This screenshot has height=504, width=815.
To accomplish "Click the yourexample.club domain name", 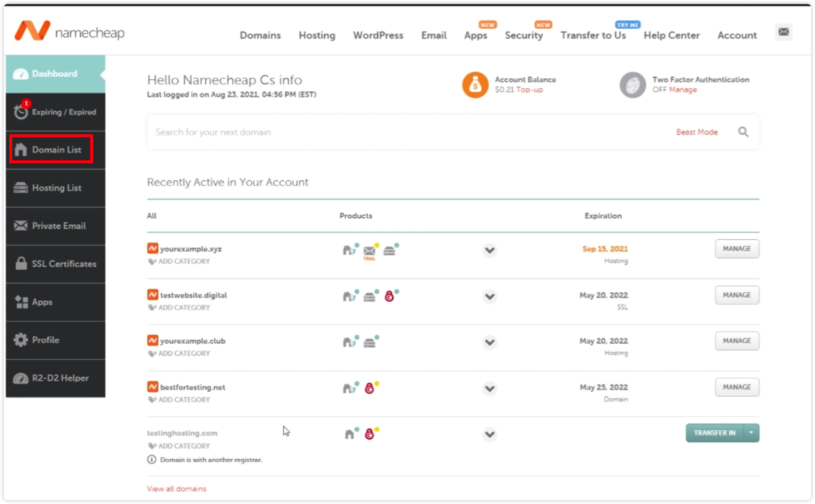I will coord(193,341).
